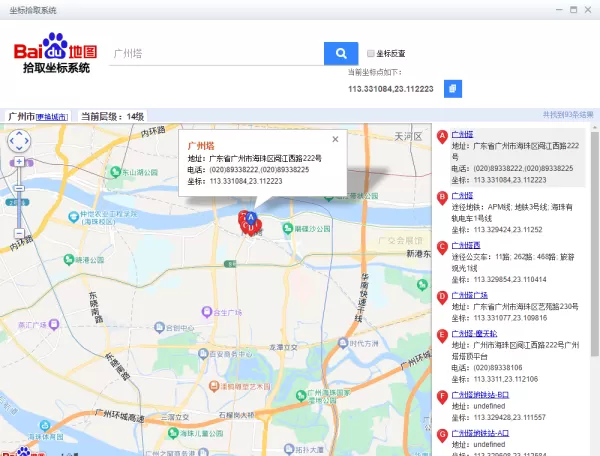The image size is (600, 456).
Task: Open result E link 广州塔-摩天轮
Action: tap(474, 334)
